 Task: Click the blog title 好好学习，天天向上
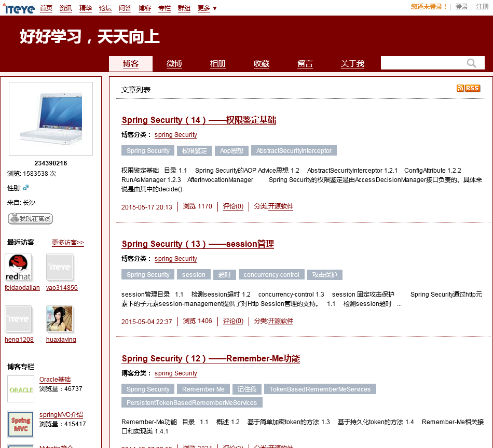(x=90, y=36)
